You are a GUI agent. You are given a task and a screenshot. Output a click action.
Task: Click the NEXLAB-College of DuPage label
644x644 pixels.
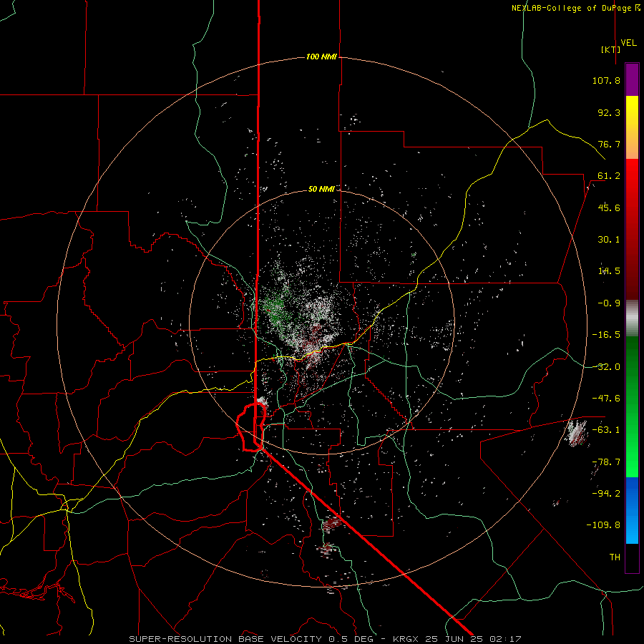point(575,8)
